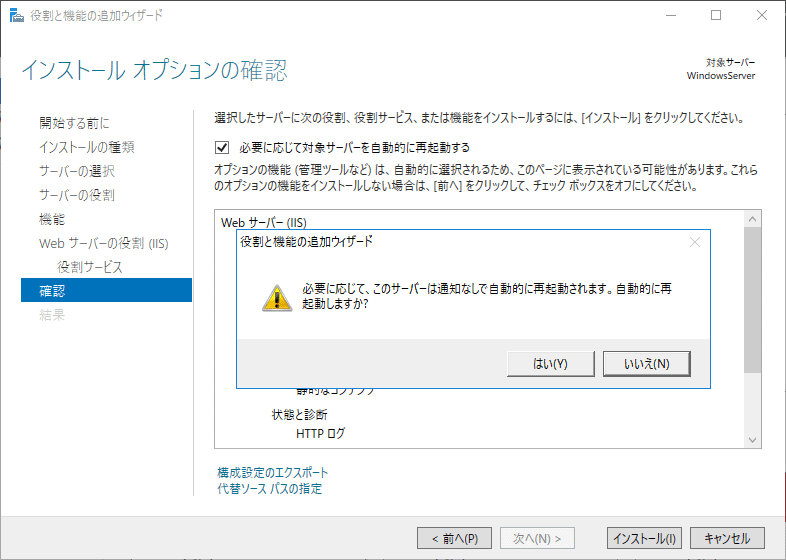Click the キャンセル button
This screenshot has height=560, width=786.
[x=727, y=538]
